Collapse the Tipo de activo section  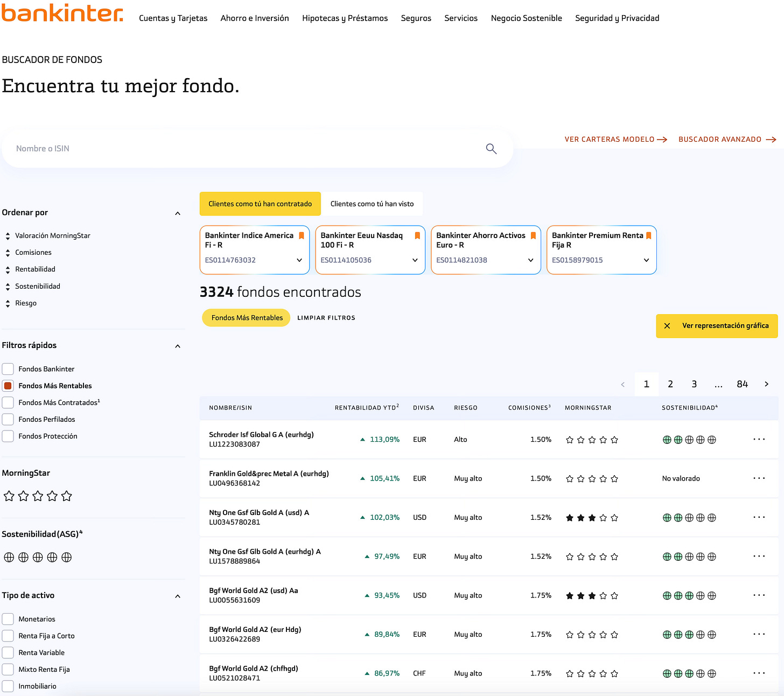(178, 596)
